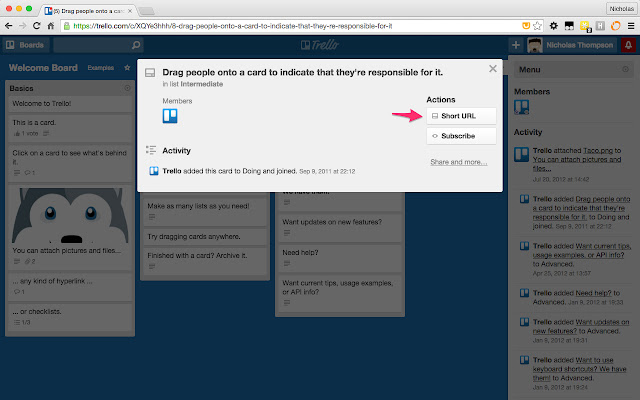Viewport: 640px width, 400px height.
Task: Click the browser back arrow
Action: [9, 26]
